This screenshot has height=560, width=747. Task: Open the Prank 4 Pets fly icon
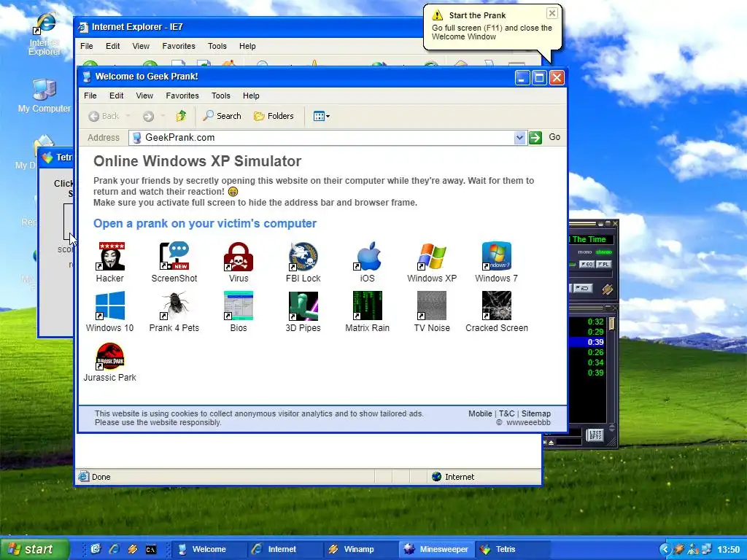tap(174, 311)
